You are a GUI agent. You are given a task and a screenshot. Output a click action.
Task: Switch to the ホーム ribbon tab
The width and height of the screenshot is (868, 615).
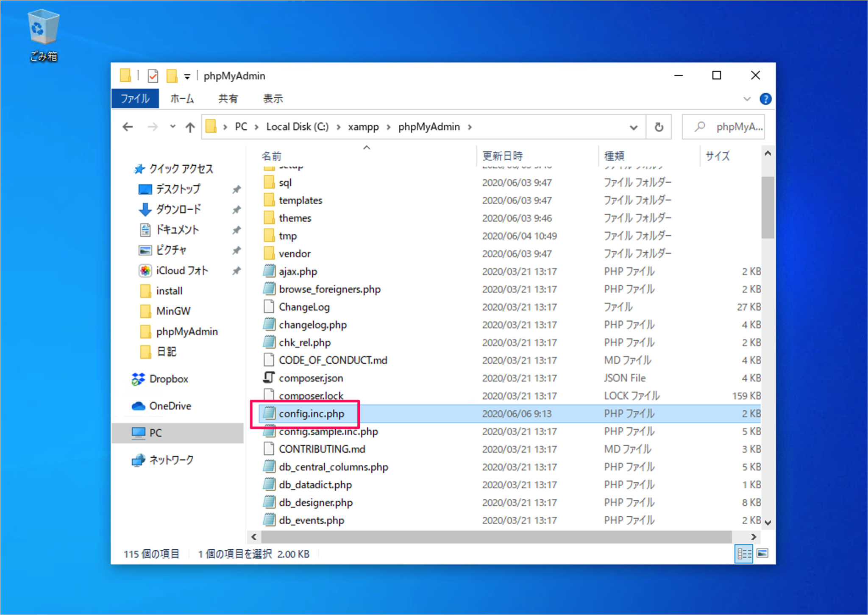coord(182,99)
